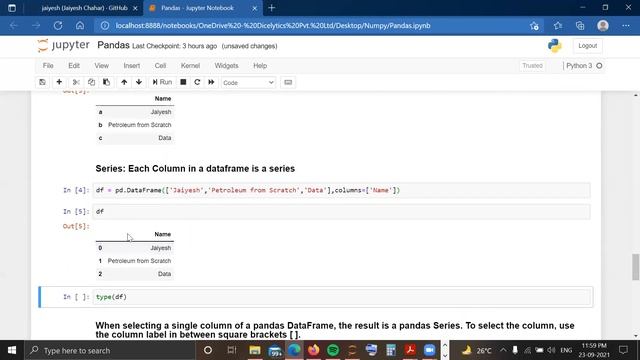Click the Logout button

click(587, 46)
